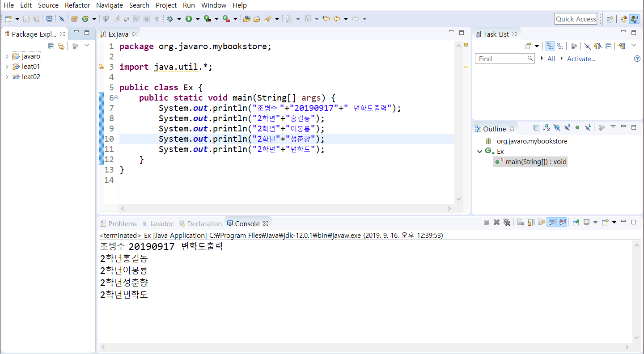Click New Java Class toolbar icon
Viewport: 644px width, 354px height.
tap(85, 19)
